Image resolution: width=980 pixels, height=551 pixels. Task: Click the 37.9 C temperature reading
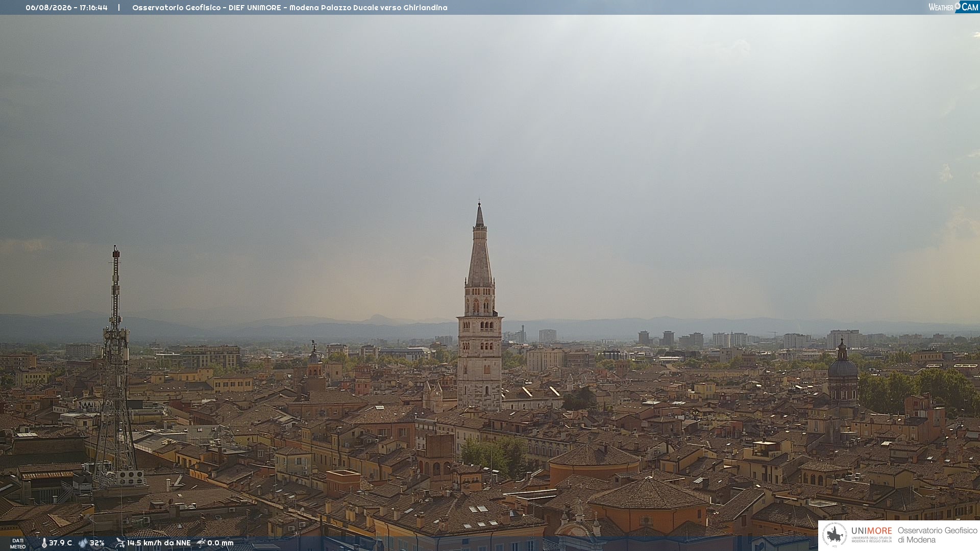click(61, 543)
